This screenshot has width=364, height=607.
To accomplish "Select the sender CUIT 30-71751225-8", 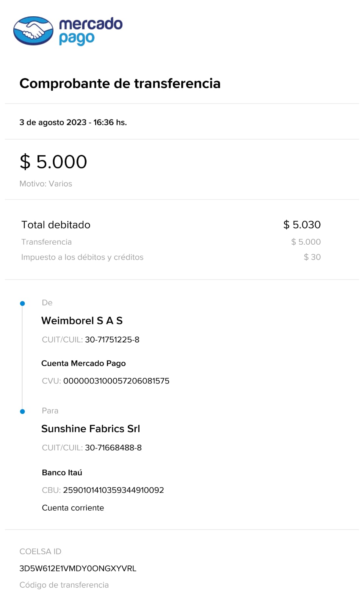I will point(112,340).
